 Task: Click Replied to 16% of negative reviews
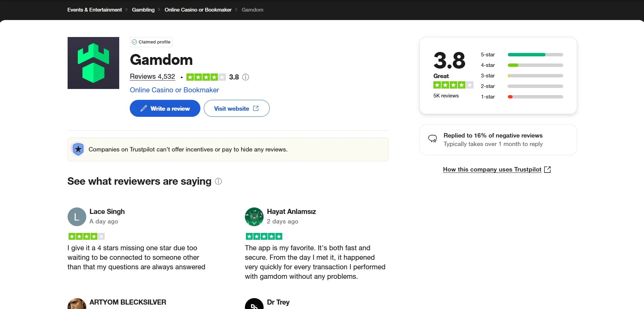(x=493, y=135)
